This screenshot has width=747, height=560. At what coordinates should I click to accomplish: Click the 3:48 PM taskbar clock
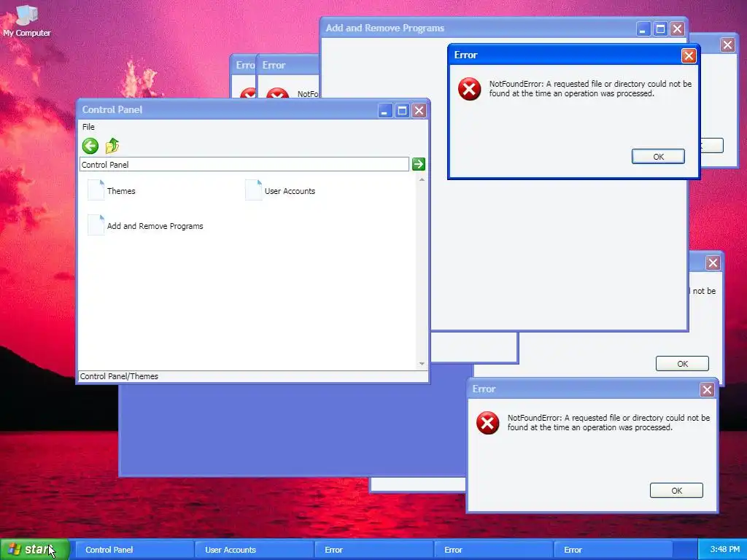pos(724,550)
